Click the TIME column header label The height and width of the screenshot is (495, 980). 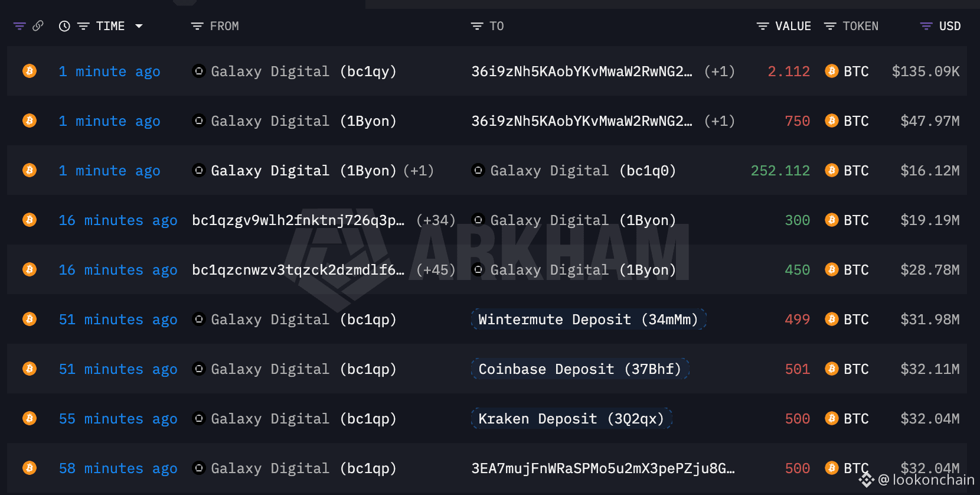(x=110, y=26)
